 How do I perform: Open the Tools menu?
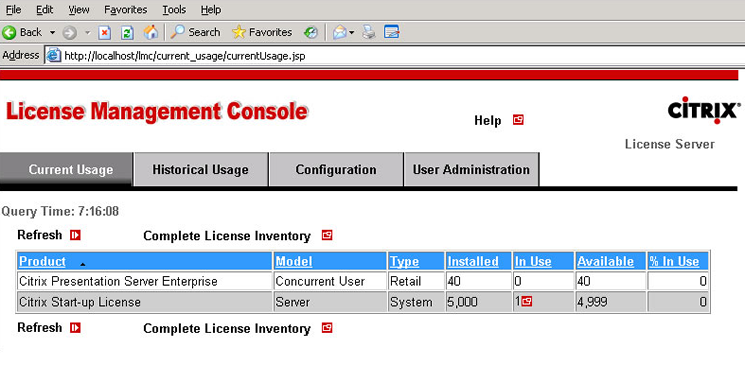(x=174, y=10)
